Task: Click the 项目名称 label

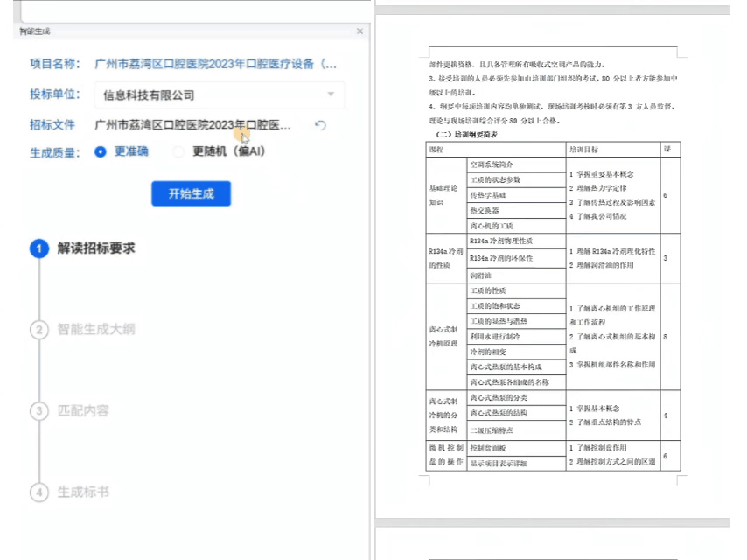Action: [55, 64]
